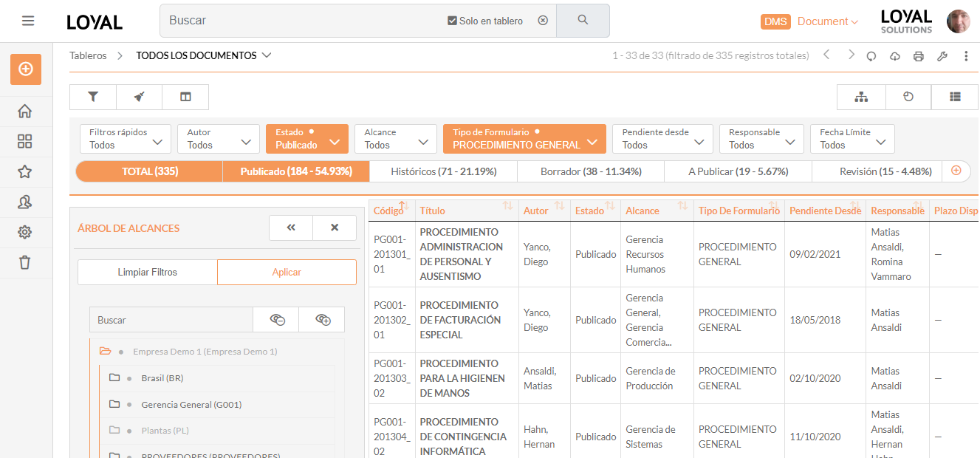This screenshot has width=980, height=458.
Task: Click the orange plus to add new
Action: coord(25,69)
